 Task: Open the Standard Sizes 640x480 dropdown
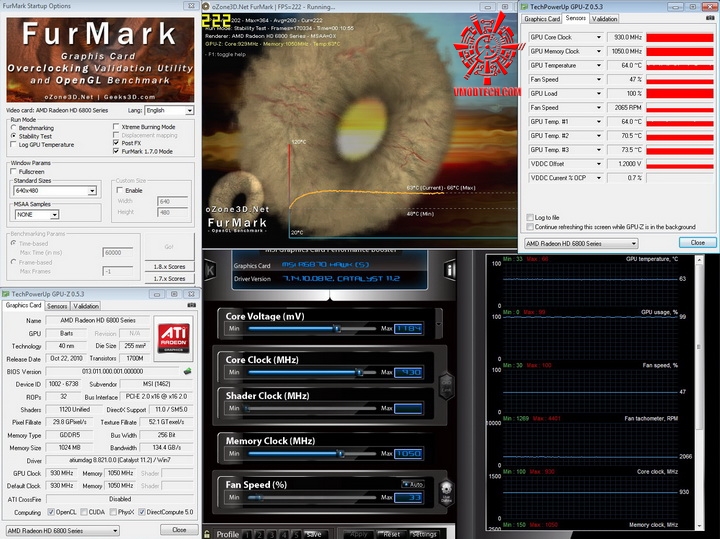click(x=92, y=191)
